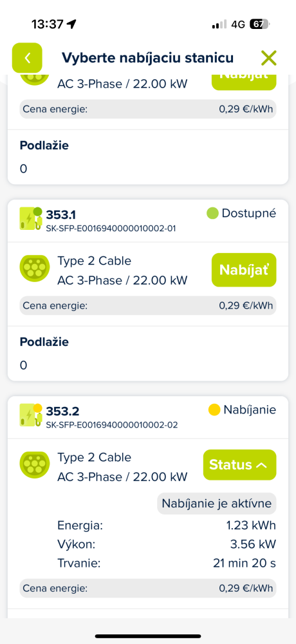
Task: Tap the 353.1 charging station icon
Action: point(31,218)
